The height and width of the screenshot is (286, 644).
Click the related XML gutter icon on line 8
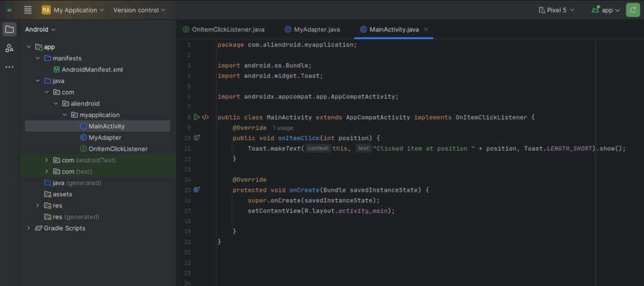click(206, 117)
